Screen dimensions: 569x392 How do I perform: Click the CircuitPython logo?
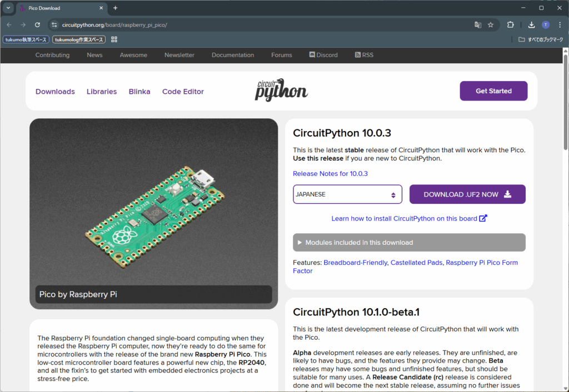point(281,91)
